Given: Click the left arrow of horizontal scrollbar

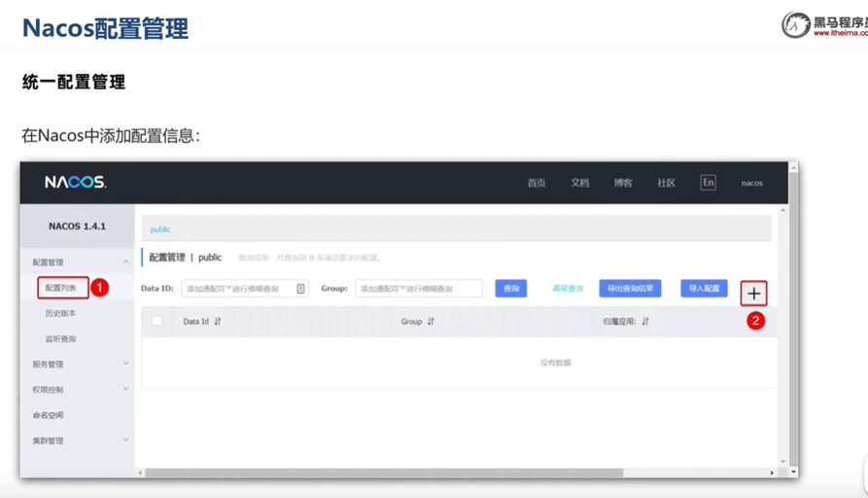Looking at the screenshot, I should click(140, 473).
